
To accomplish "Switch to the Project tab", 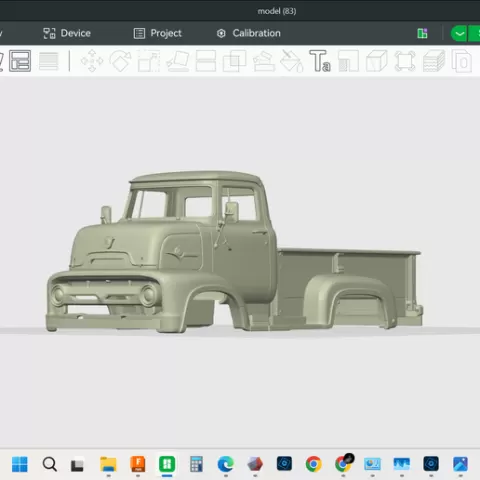I will (158, 33).
